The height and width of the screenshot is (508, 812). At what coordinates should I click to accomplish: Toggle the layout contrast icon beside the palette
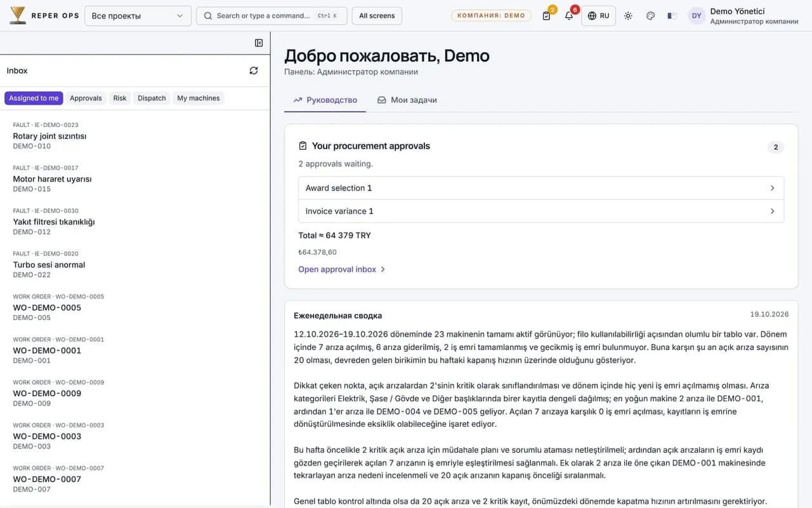[672, 16]
